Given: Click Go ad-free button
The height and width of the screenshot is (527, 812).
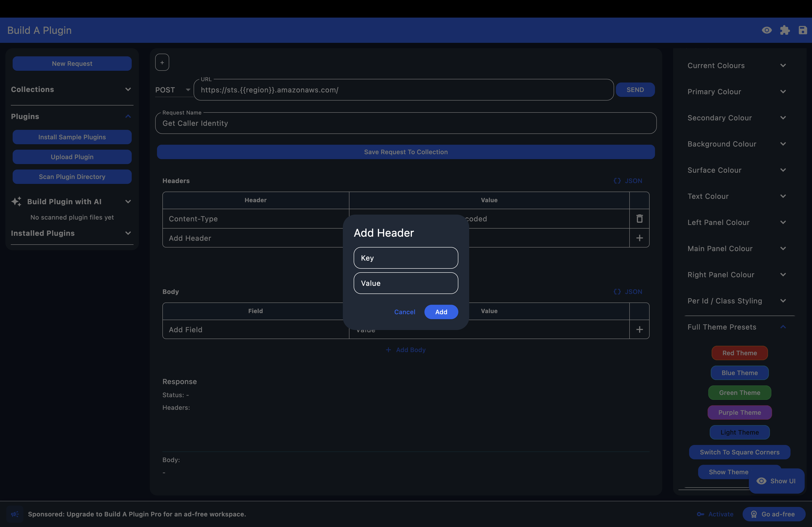Looking at the screenshot, I should (x=774, y=514).
